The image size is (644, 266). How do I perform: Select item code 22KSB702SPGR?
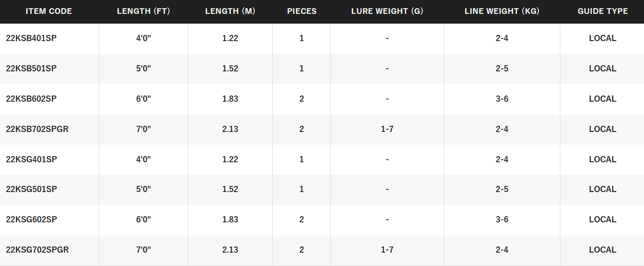pyautogui.click(x=37, y=129)
